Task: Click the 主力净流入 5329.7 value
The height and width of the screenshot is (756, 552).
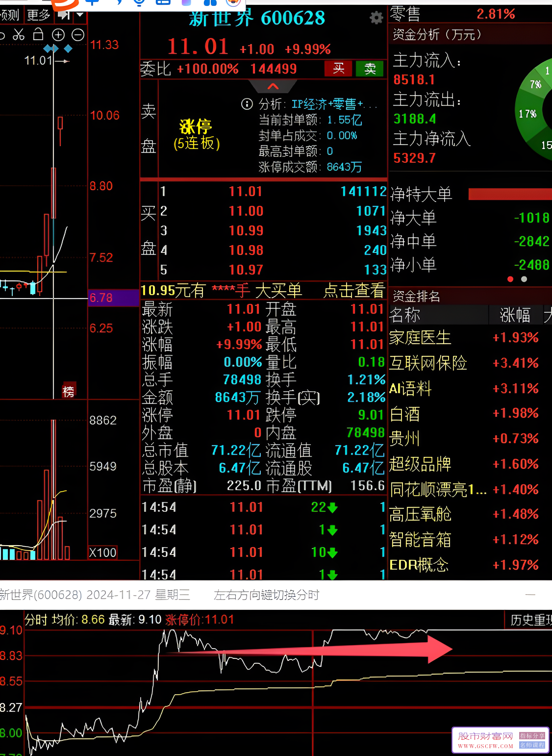Action: point(414,158)
